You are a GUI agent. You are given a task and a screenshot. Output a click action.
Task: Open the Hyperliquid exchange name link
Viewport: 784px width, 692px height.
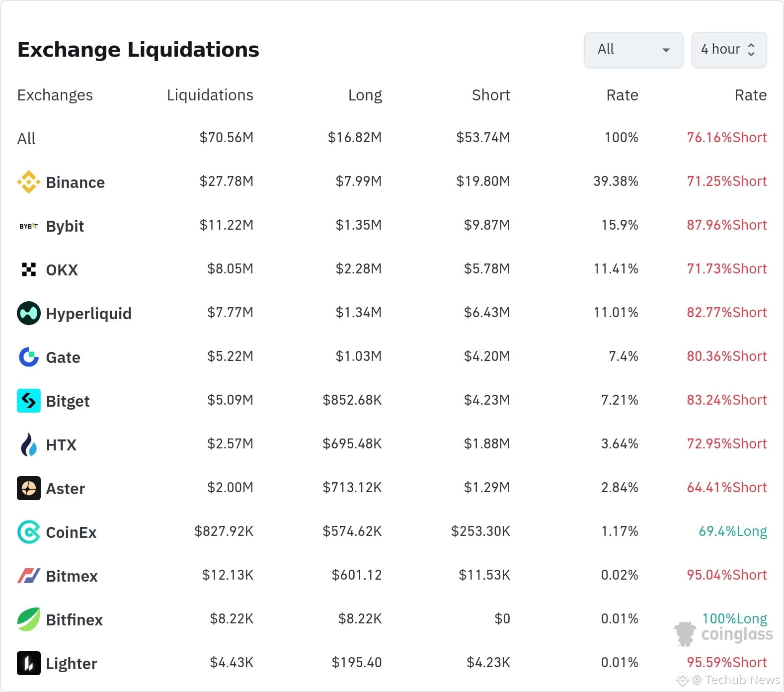88,314
